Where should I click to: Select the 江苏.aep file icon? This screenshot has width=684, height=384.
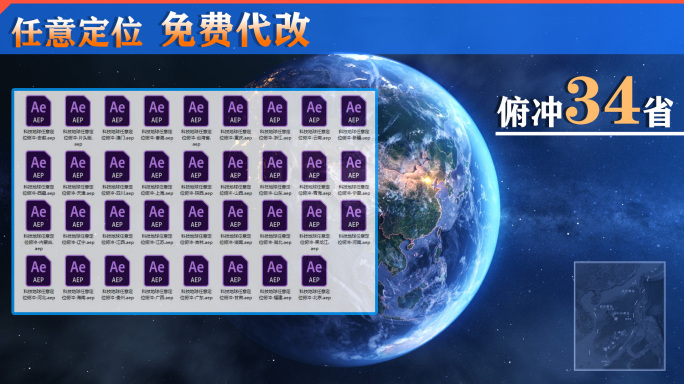pos(157,216)
